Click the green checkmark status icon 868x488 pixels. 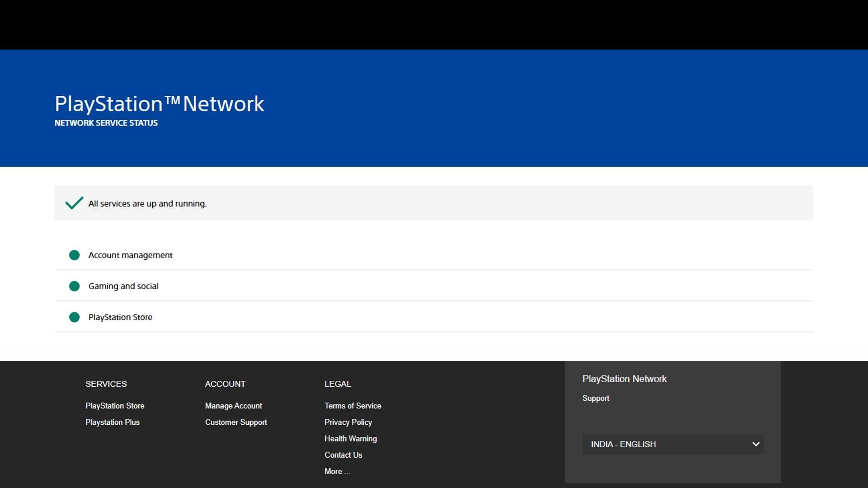[x=74, y=203]
